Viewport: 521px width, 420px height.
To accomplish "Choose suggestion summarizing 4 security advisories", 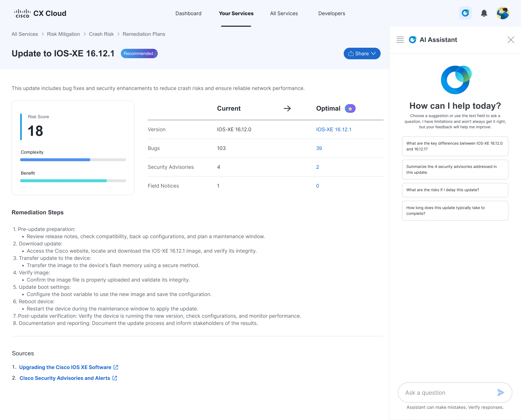I will point(455,169).
